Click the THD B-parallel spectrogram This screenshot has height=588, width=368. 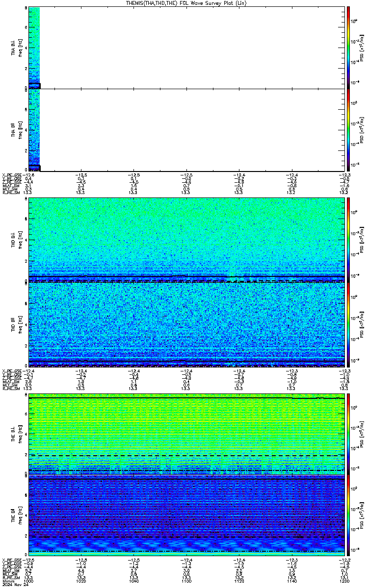tap(186, 324)
